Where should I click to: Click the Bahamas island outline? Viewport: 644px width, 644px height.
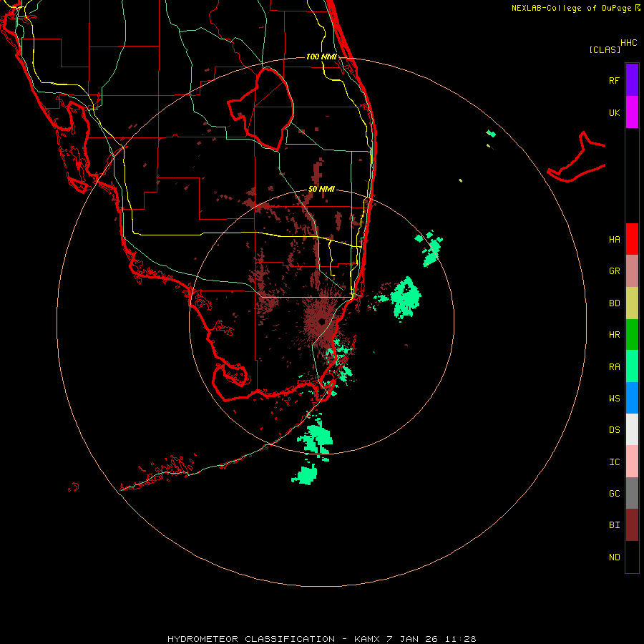click(x=577, y=158)
